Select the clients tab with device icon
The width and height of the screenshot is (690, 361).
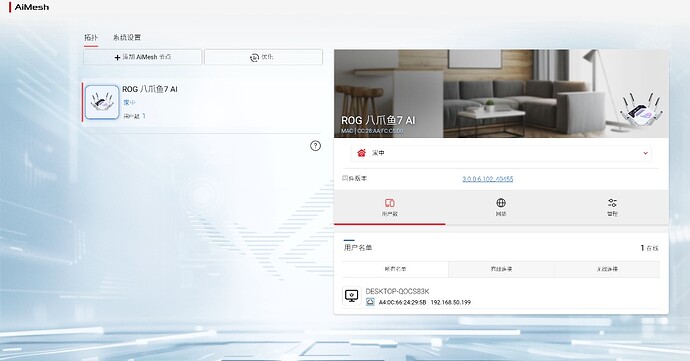(389, 207)
